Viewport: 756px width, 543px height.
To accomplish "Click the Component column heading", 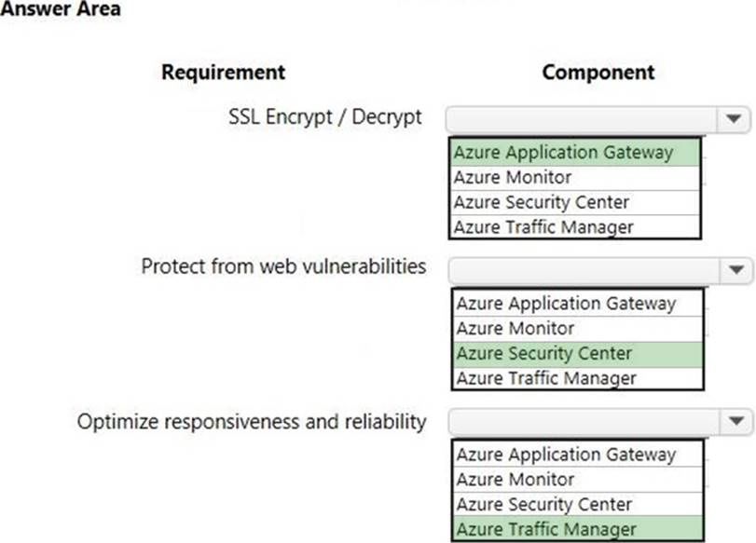I will click(x=598, y=72).
